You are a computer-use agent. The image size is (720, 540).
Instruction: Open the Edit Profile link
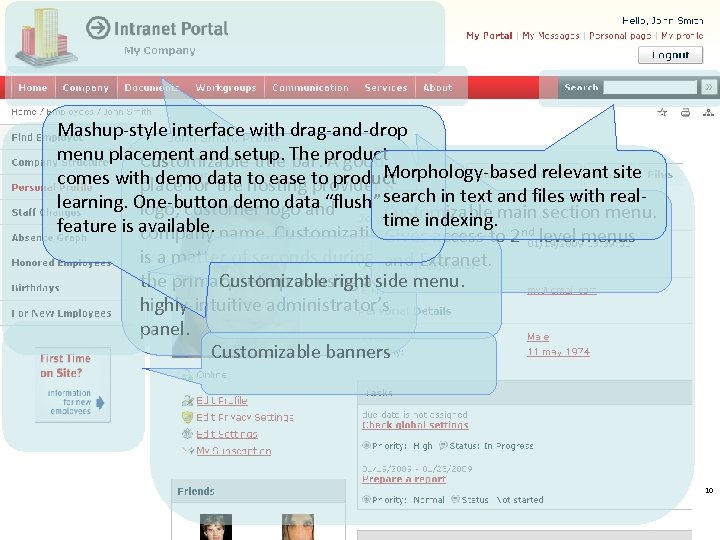[x=222, y=400]
